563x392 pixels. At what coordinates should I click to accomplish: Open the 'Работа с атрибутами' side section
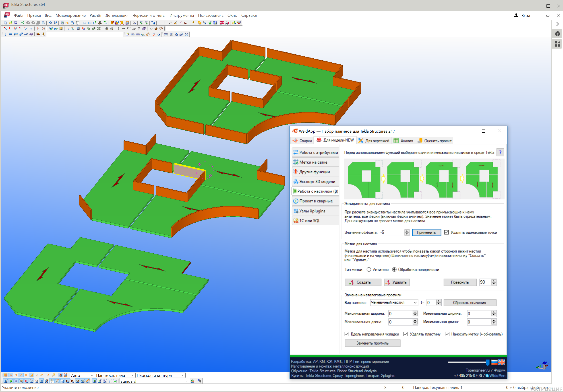[315, 152]
